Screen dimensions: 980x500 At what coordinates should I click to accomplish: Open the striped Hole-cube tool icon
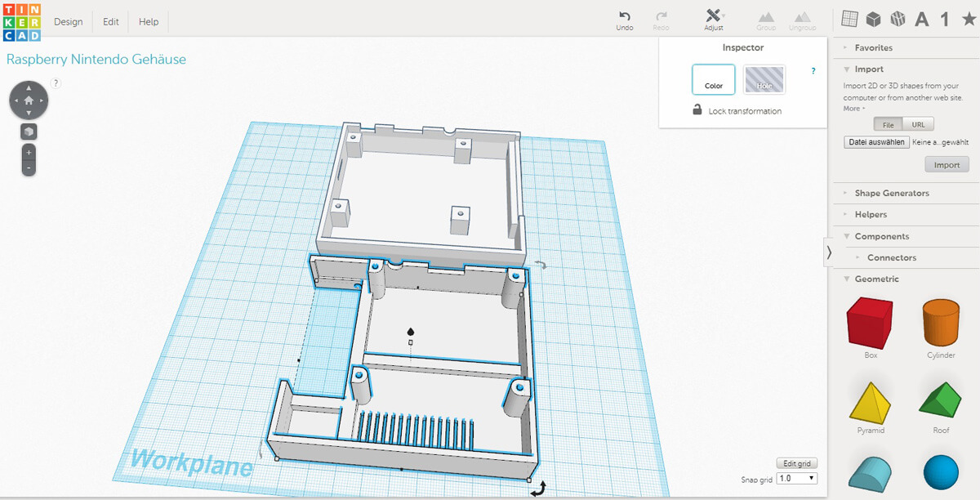point(897,18)
